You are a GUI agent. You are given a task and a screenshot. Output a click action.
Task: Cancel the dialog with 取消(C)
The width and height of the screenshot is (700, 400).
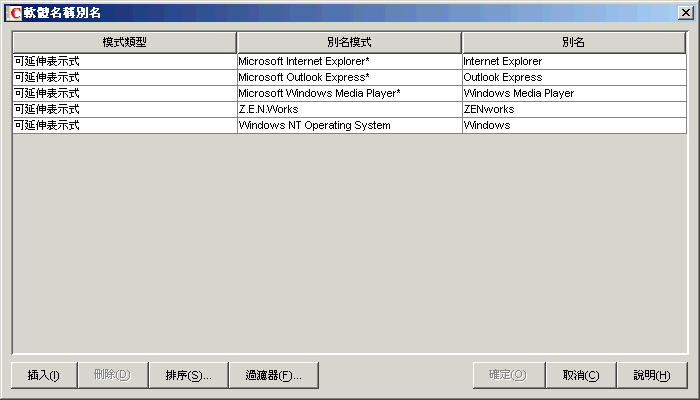tap(581, 375)
